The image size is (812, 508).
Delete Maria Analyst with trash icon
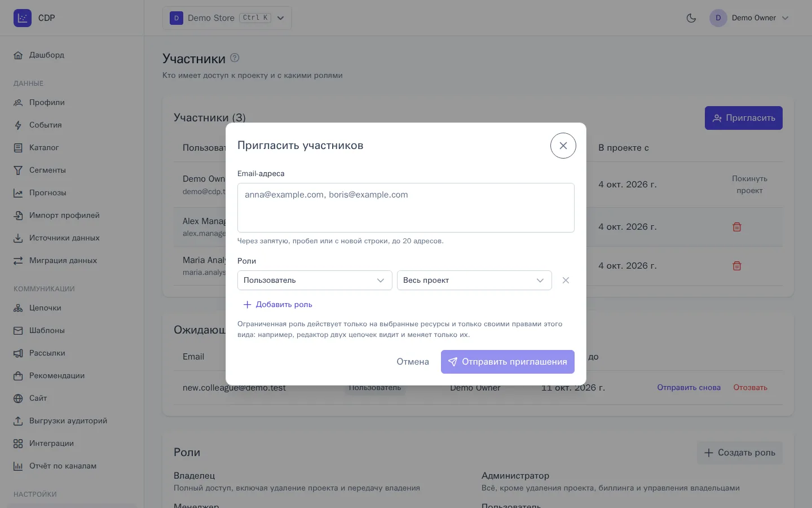[x=736, y=266]
